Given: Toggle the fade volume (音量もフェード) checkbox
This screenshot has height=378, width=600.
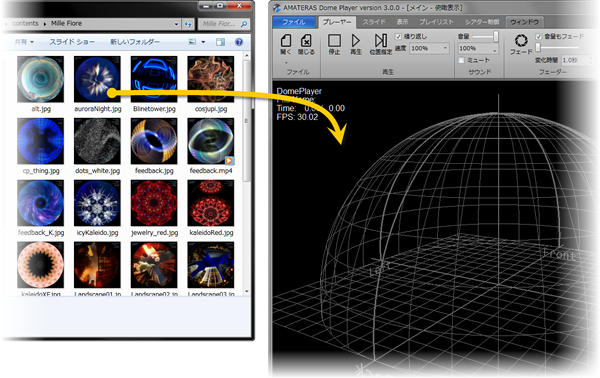Looking at the screenshot, I should coord(539,36).
